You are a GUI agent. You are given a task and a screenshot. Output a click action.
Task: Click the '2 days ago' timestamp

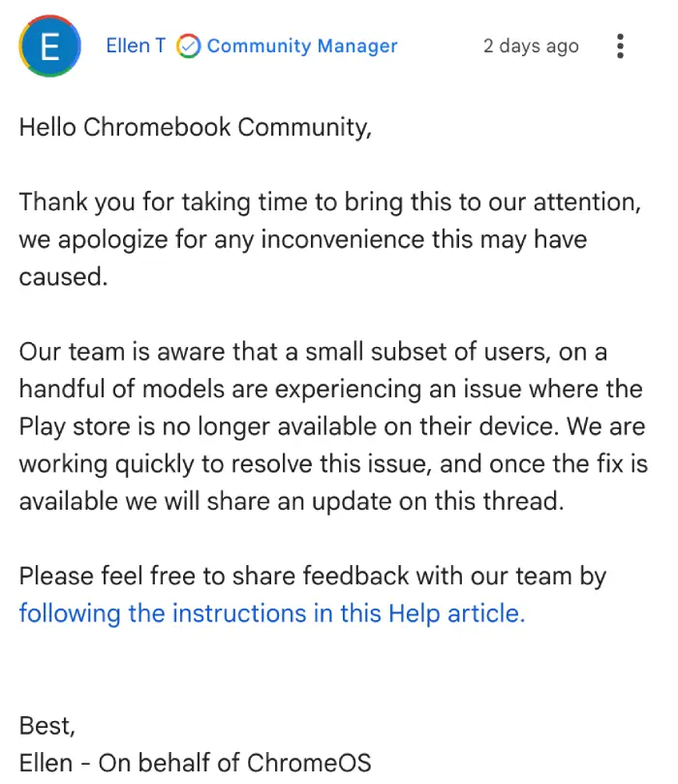tap(531, 46)
